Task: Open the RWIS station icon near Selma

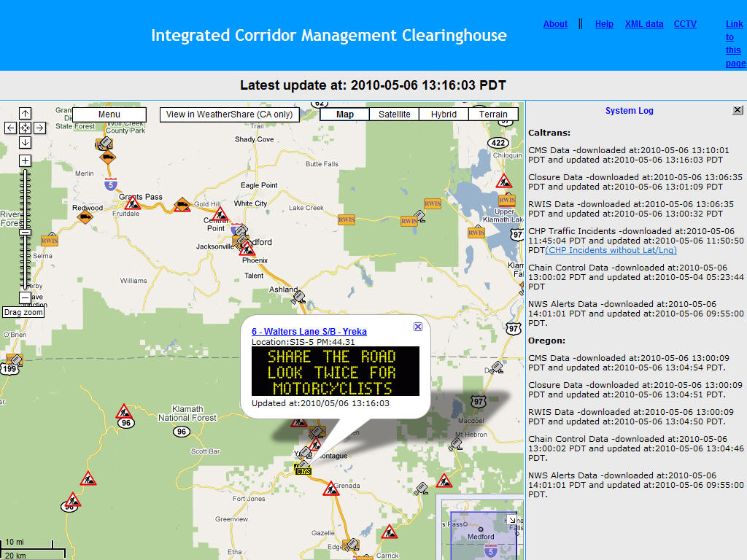Action: [x=50, y=239]
